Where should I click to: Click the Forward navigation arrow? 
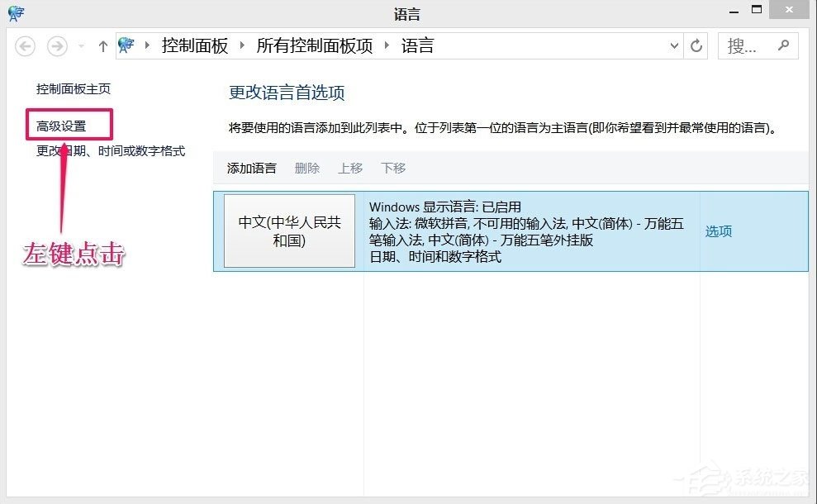(x=56, y=45)
